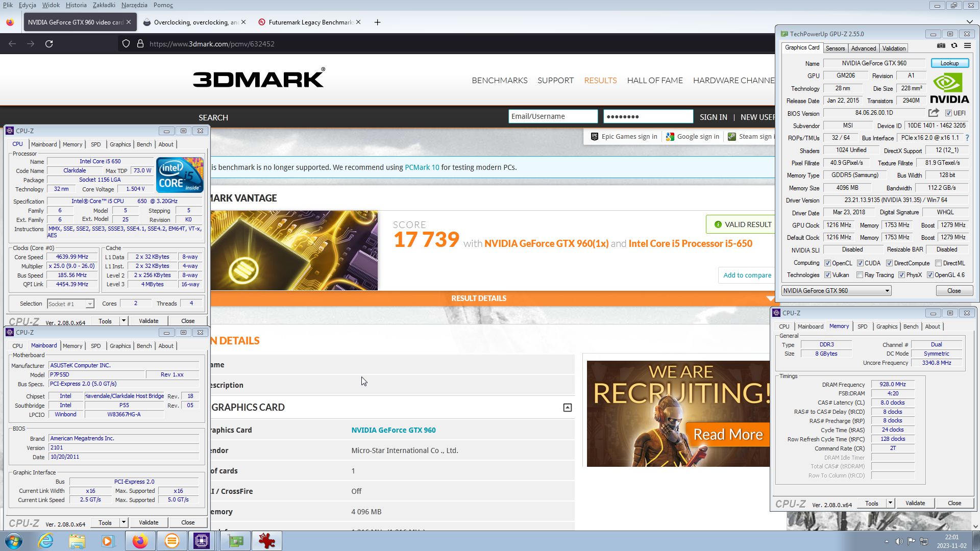Viewport: 980px width, 551px height.
Task: Switch to Advanced tab in GPU-Z
Action: pos(864,48)
